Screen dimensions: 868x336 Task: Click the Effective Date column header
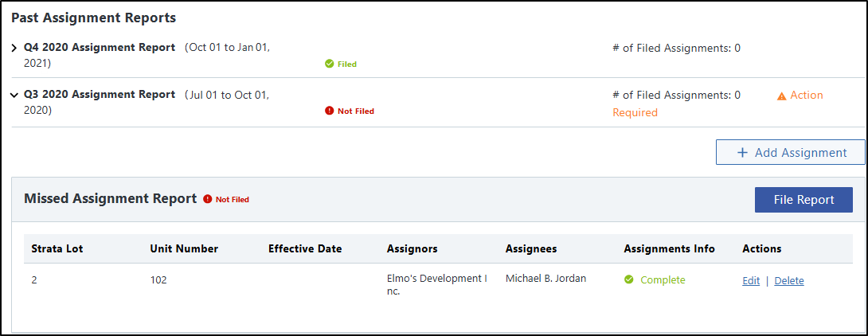click(x=305, y=249)
